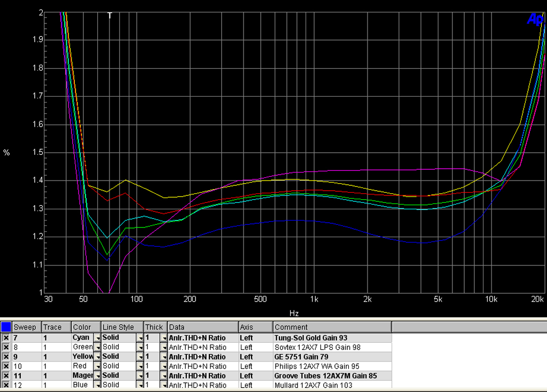
Task: Click the Thick column header
Action: point(155,327)
